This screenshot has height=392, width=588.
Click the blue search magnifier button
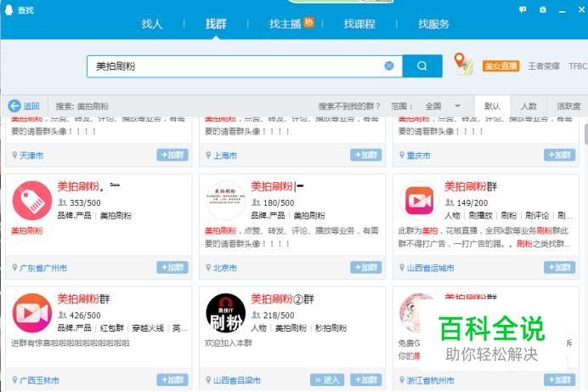[421, 66]
